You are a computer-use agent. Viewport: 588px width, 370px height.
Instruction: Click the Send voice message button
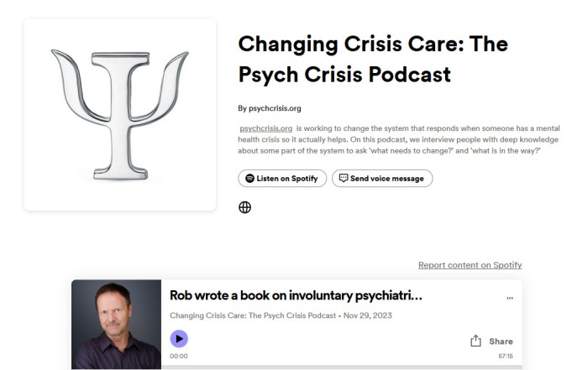pos(382,178)
